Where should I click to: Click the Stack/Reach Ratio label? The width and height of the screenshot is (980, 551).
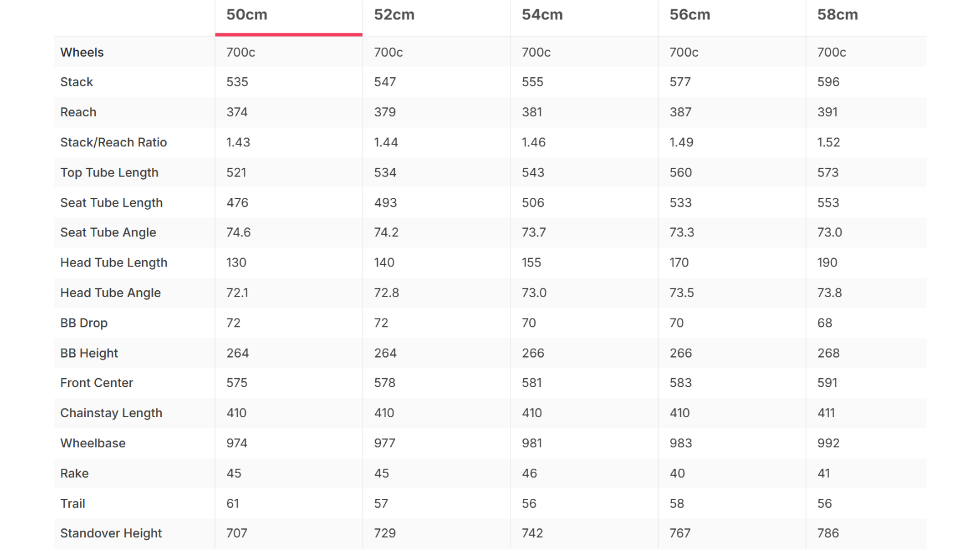coord(114,143)
